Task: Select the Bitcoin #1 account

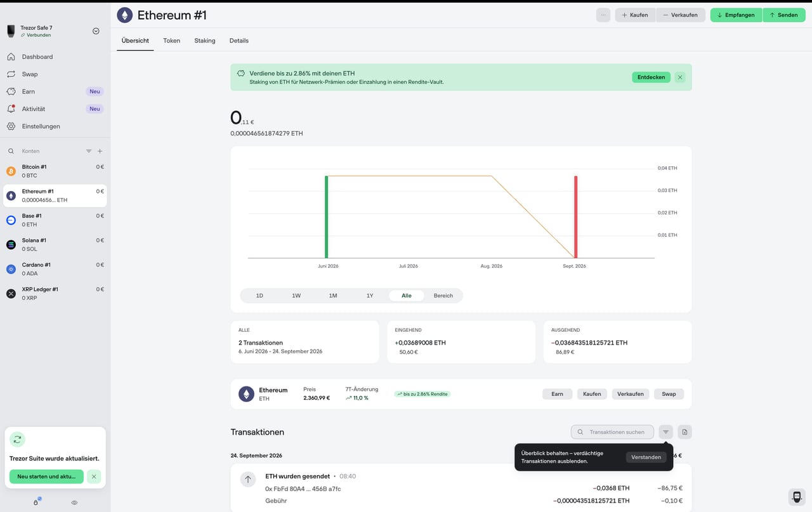Action: coord(55,171)
